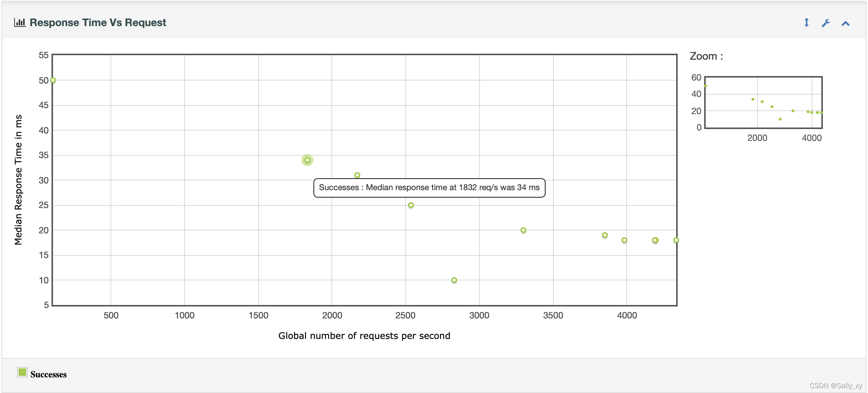Click the bar chart icon beside the title
The width and height of the screenshot is (868, 393).
[20, 22]
